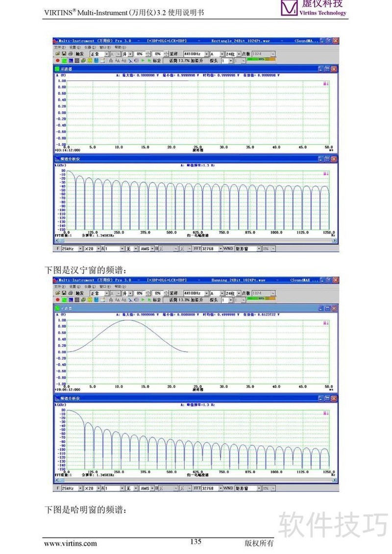Click the save icon in Hanning window toolbar
The image size is (392, 554).
[x=64, y=292]
